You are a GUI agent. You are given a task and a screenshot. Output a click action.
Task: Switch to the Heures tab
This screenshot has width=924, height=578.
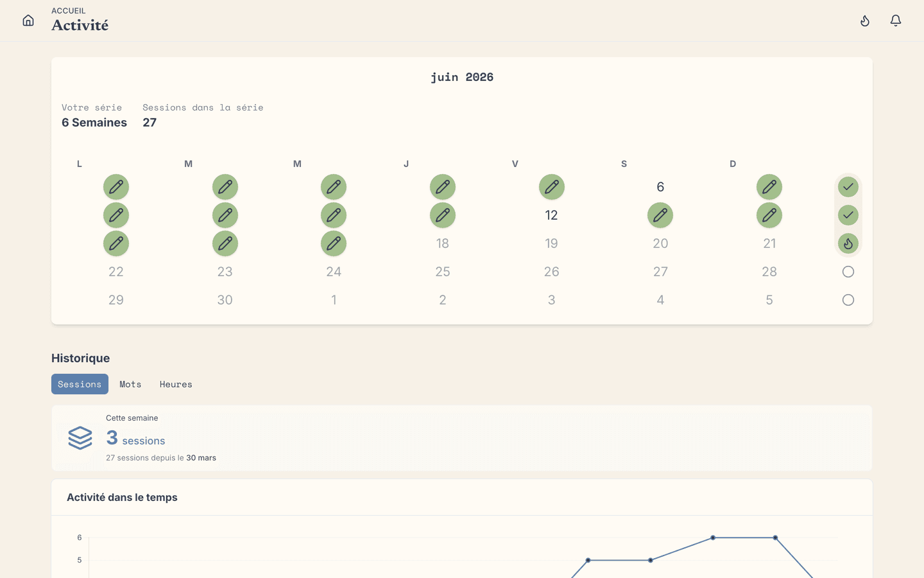coord(176,384)
